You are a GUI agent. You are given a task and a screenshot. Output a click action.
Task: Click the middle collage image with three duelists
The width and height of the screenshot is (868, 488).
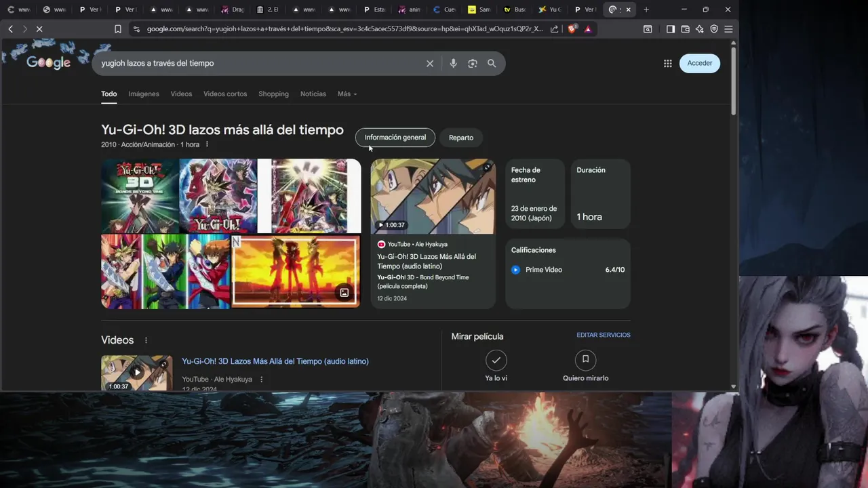(218, 196)
